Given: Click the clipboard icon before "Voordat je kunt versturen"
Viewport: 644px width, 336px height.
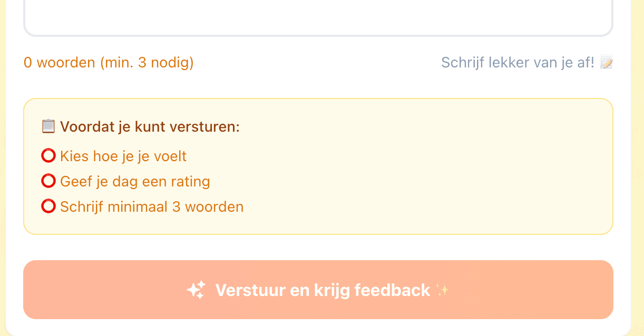Looking at the screenshot, I should coord(48,126).
